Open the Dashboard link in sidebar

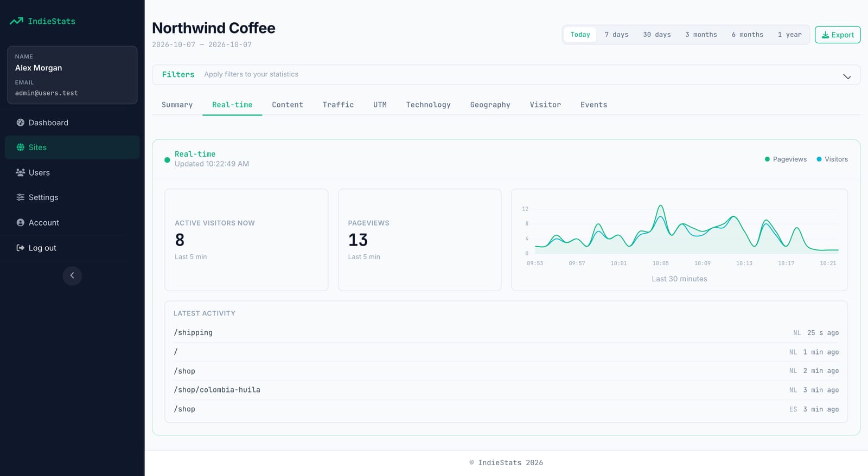72,123
